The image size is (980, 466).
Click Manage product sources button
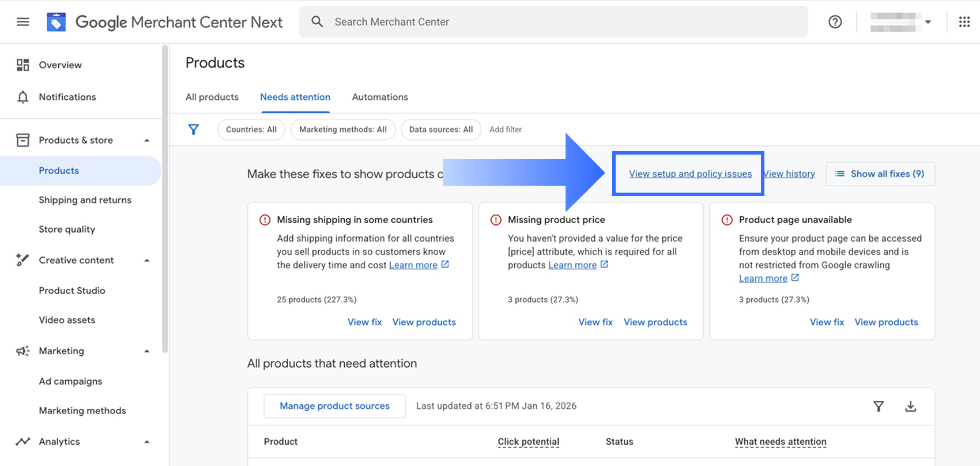(x=334, y=406)
